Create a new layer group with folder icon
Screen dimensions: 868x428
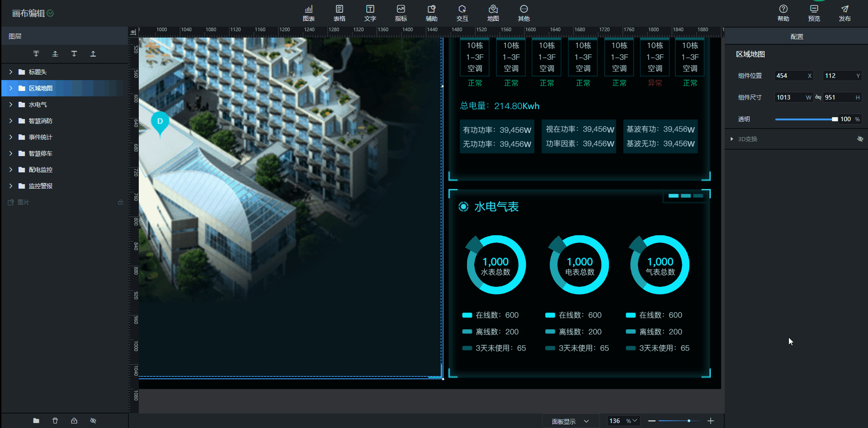pos(36,421)
